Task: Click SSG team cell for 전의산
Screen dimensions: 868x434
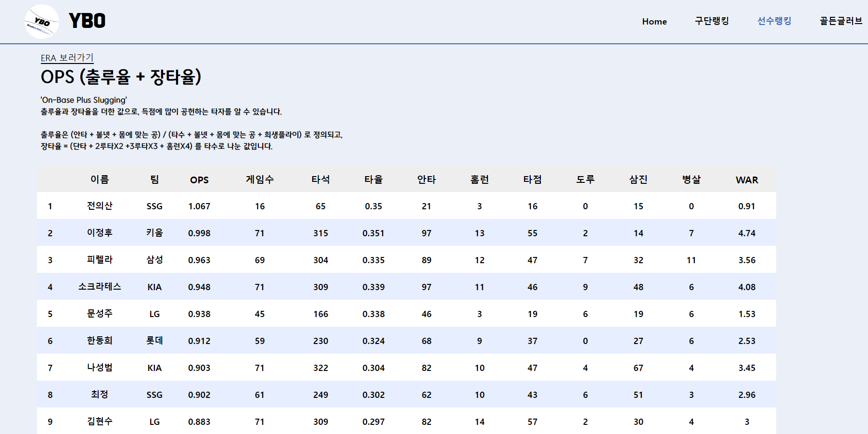Action: (x=154, y=206)
